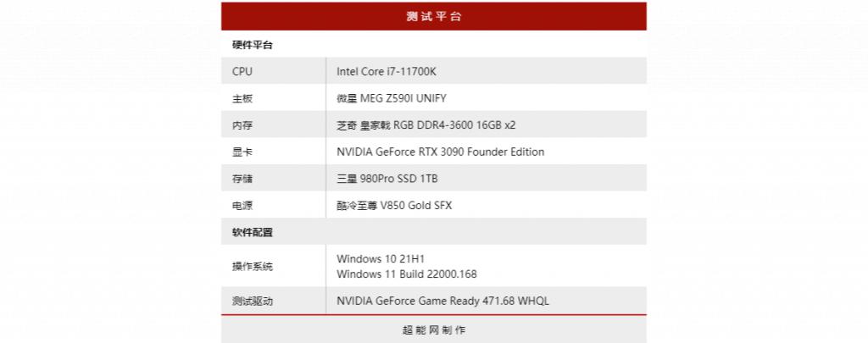Screen dimensions: 868x343
Task: Click the 超能网制作 footer text
Action: (433, 329)
